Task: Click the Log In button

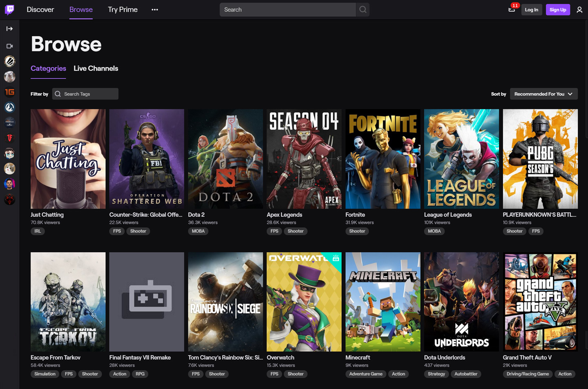Action: click(x=531, y=9)
